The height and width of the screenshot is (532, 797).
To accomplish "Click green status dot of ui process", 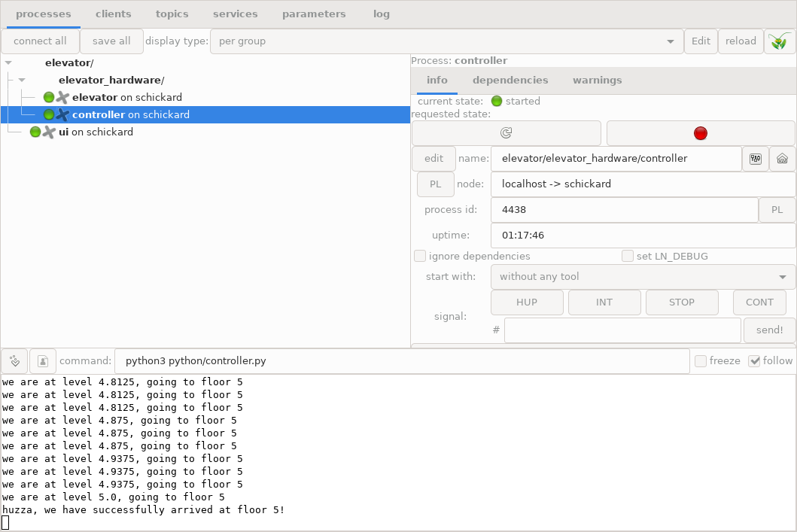I will pos(35,132).
